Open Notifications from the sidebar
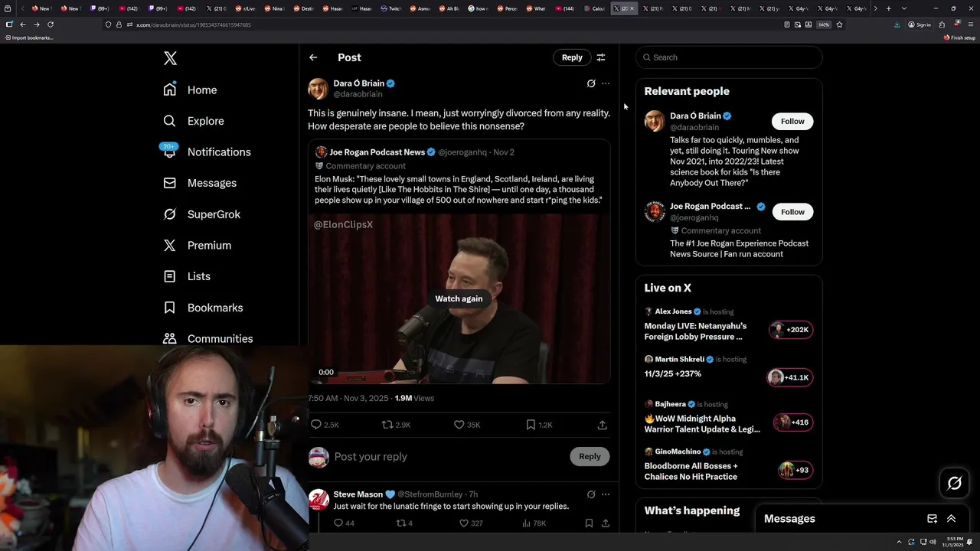This screenshot has width=980, height=551. (207, 152)
